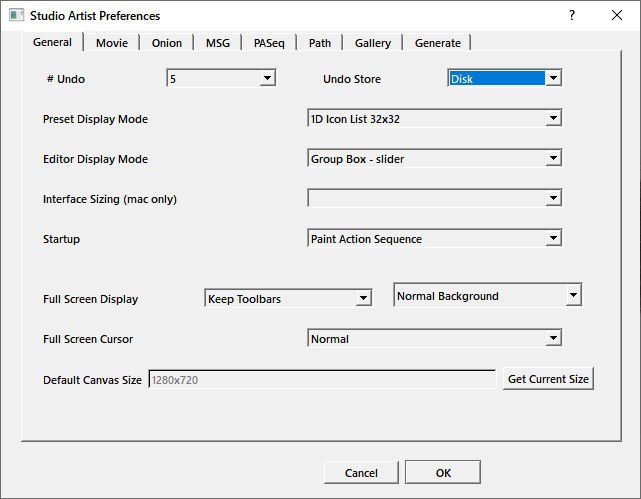Switch to the Path tab
641x499 pixels.
(320, 43)
